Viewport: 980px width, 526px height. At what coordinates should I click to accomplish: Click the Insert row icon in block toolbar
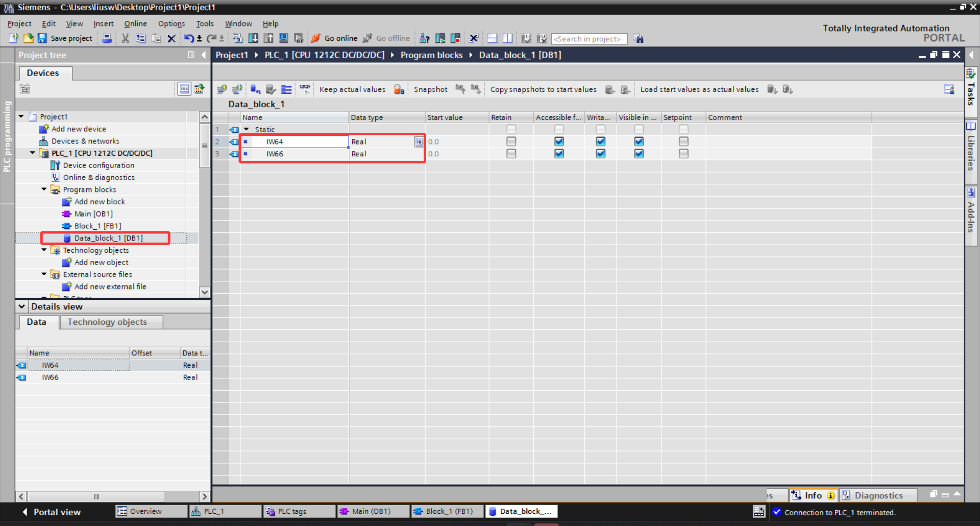(x=222, y=89)
